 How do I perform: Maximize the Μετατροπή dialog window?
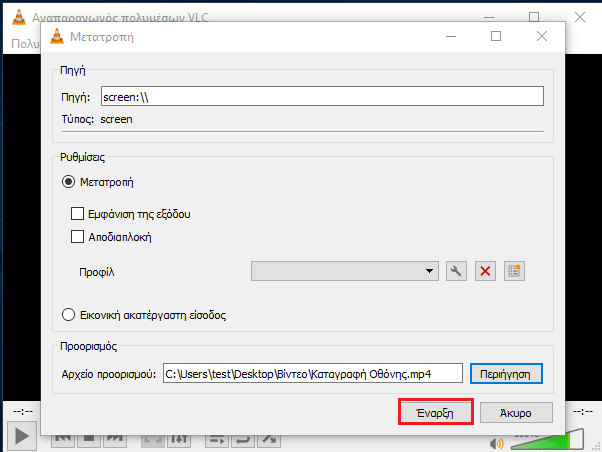[x=496, y=36]
